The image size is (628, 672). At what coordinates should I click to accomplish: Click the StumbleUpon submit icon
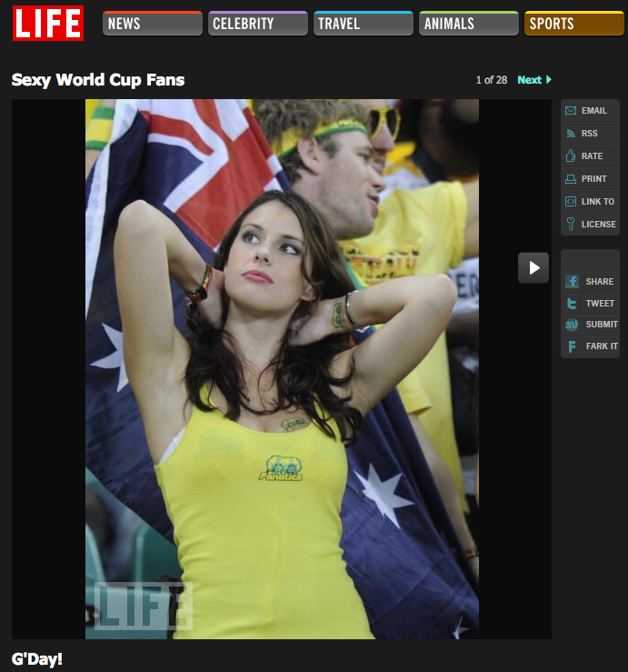(x=572, y=325)
